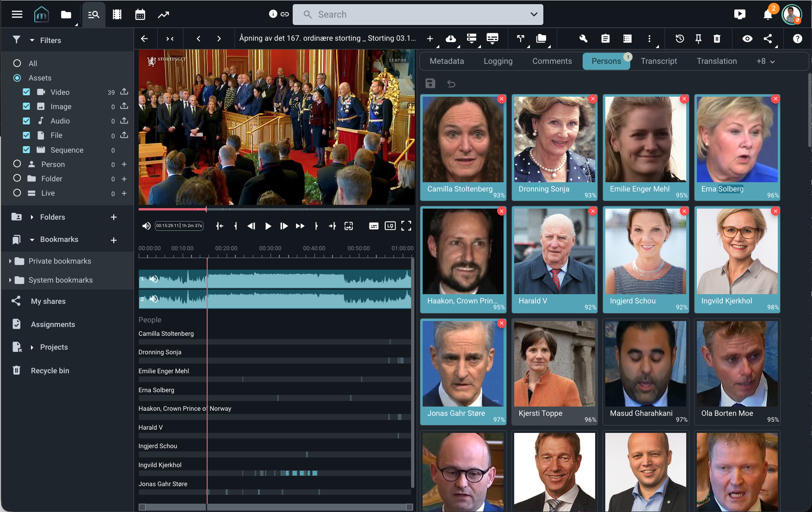This screenshot has height=512, width=812.
Task: Uncheck the Video asset checkbox
Action: [26, 92]
